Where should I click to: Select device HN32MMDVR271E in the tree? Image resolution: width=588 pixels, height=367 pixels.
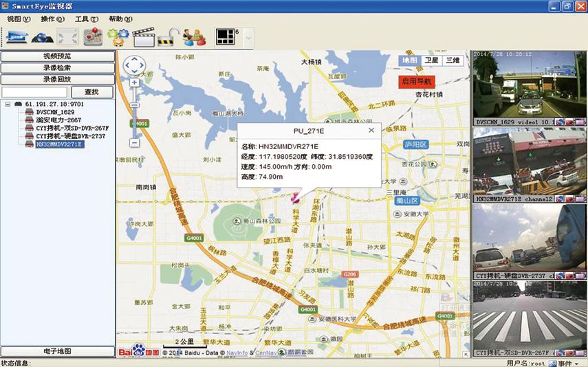click(x=60, y=144)
